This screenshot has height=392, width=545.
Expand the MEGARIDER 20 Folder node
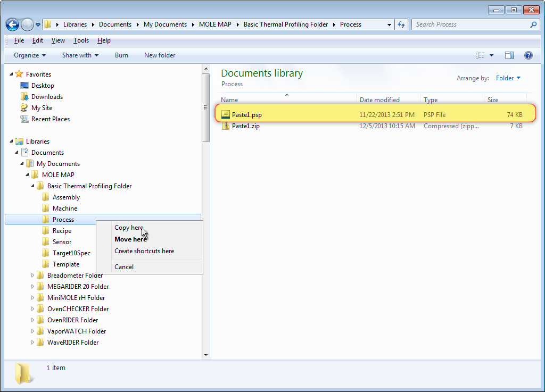coord(32,287)
